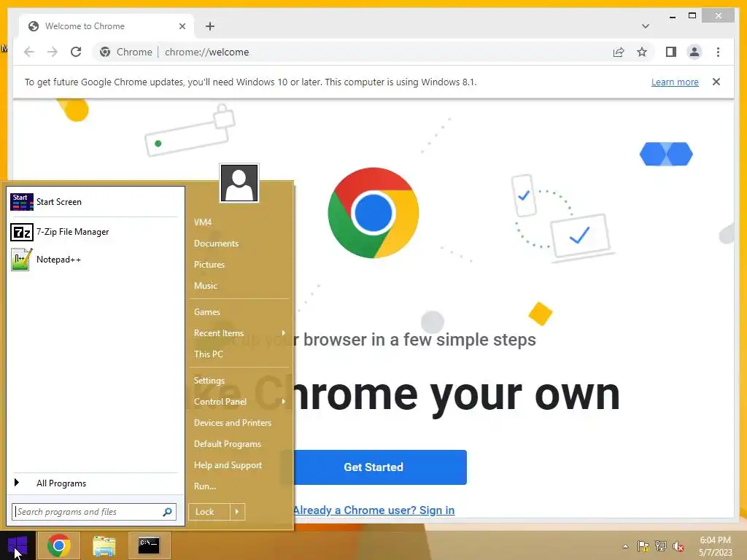Click the network tray icon
The width and height of the screenshot is (747, 560).
pyautogui.click(x=661, y=546)
